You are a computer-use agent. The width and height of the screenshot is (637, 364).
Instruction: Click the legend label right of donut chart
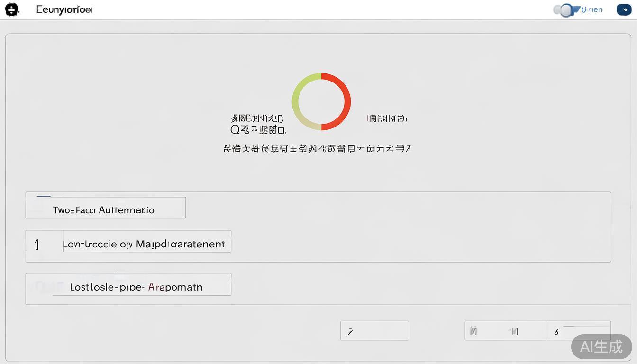(x=387, y=118)
